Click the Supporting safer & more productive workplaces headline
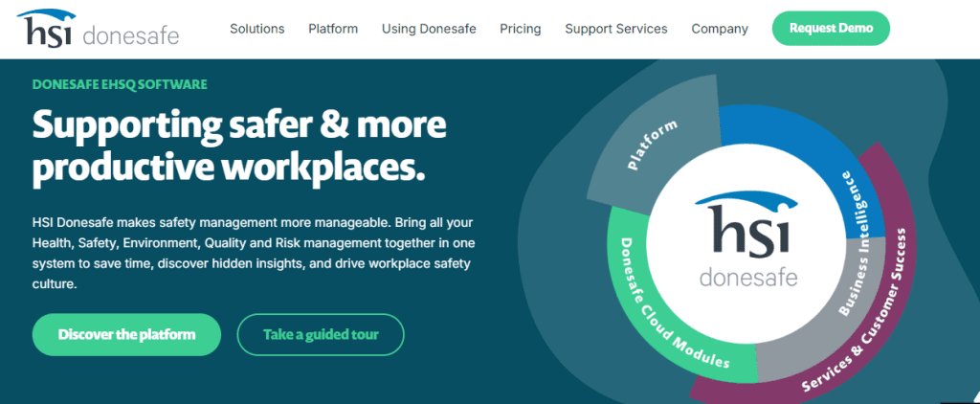 pos(239,147)
